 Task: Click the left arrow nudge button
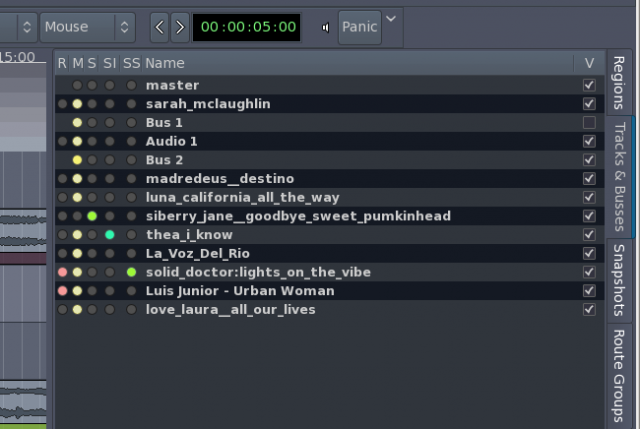[160, 27]
